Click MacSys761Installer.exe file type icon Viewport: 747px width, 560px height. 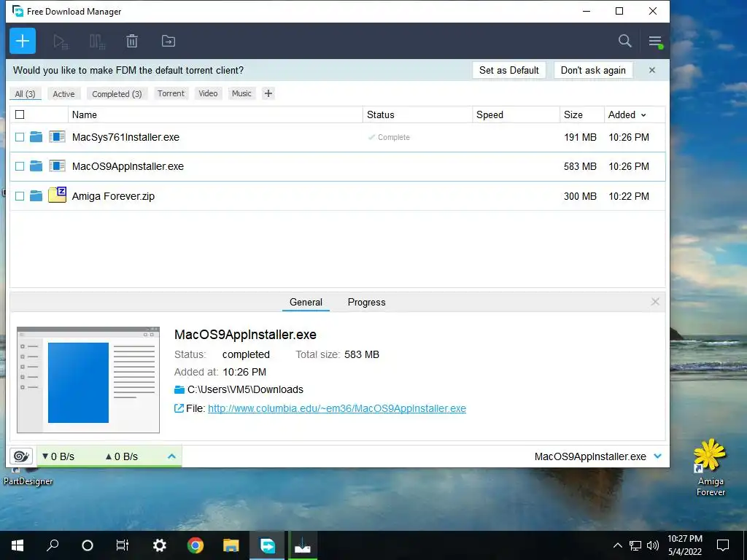tap(57, 137)
